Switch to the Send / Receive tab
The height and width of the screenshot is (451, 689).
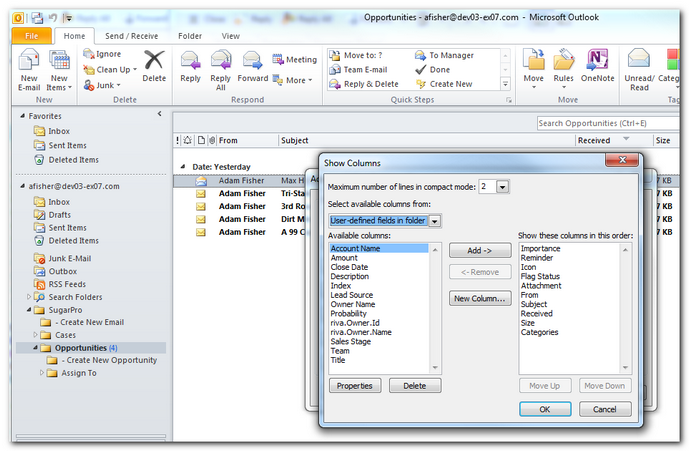click(131, 36)
